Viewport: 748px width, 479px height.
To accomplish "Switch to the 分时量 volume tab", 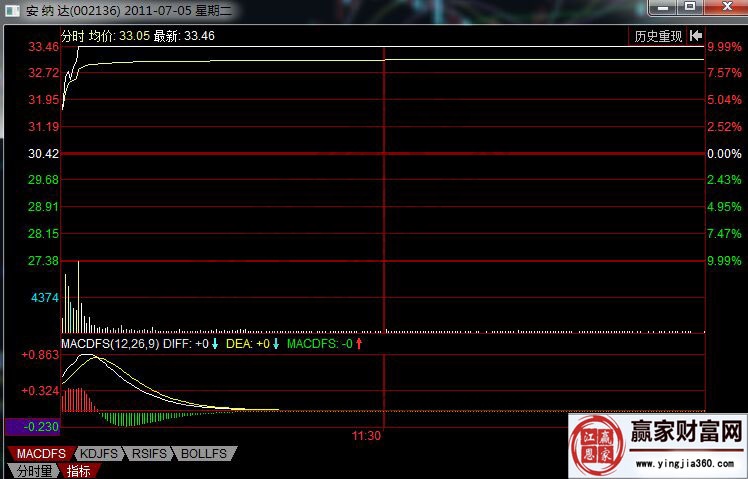I will pos(32,471).
